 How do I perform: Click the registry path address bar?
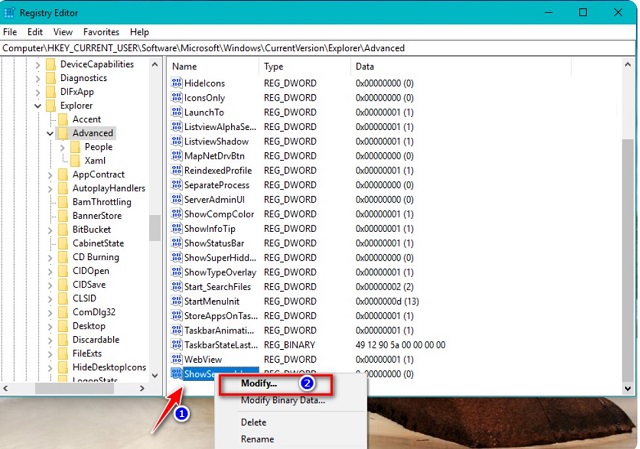click(x=318, y=48)
